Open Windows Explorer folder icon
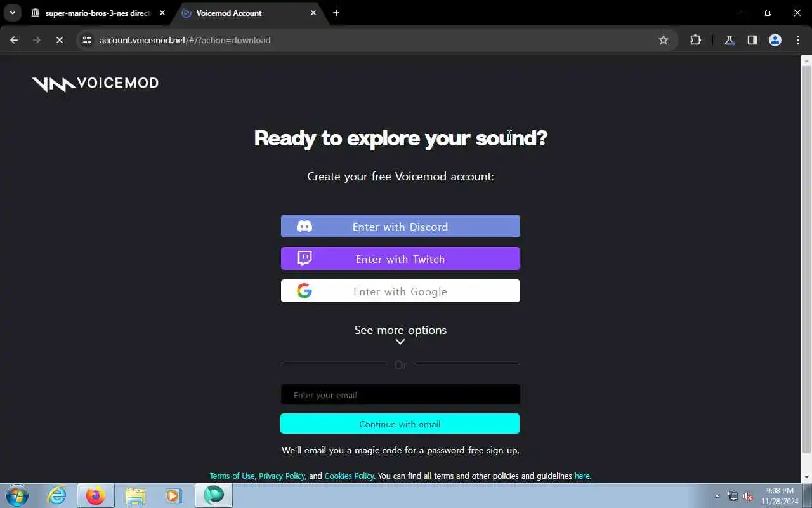 click(x=135, y=495)
